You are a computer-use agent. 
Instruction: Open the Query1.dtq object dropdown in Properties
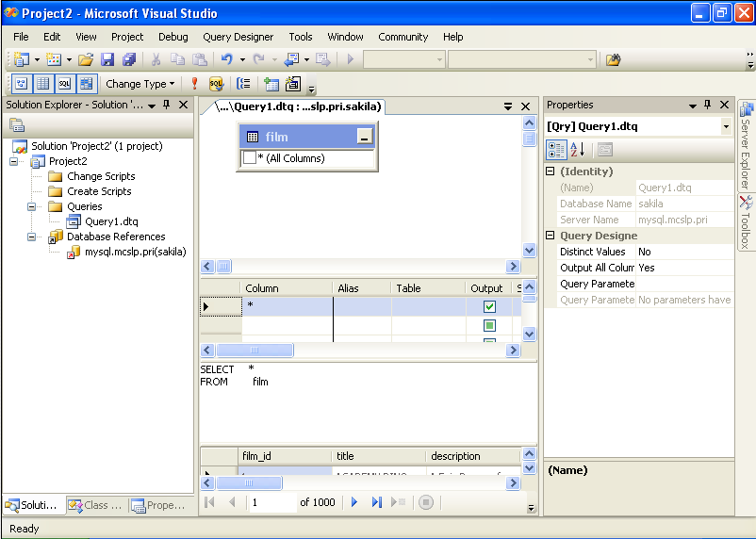pos(726,126)
